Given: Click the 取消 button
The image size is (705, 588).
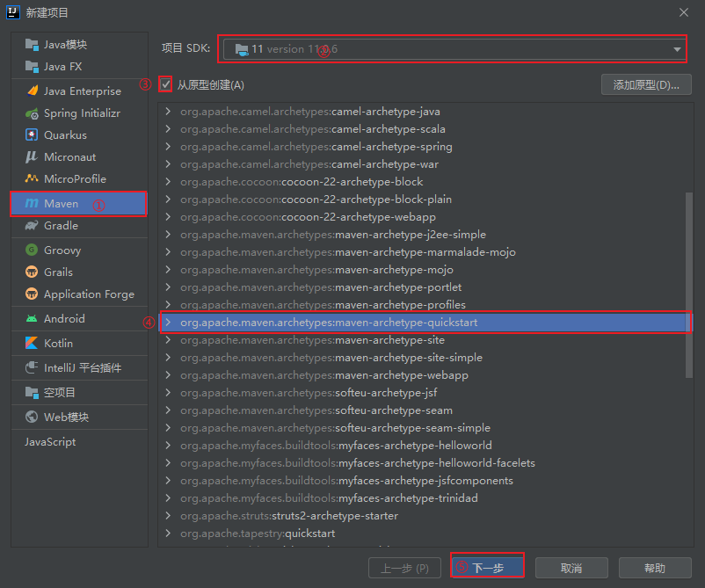Looking at the screenshot, I should pyautogui.click(x=571, y=568).
